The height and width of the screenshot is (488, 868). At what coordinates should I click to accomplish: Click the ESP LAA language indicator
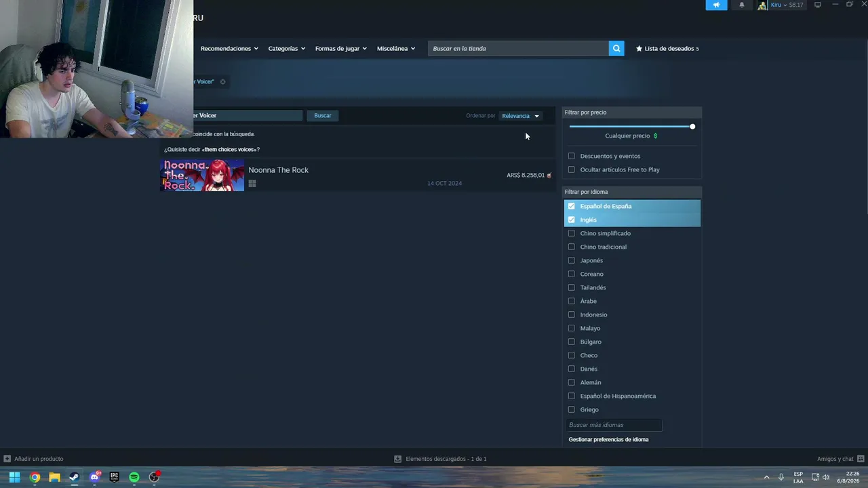pyautogui.click(x=798, y=477)
